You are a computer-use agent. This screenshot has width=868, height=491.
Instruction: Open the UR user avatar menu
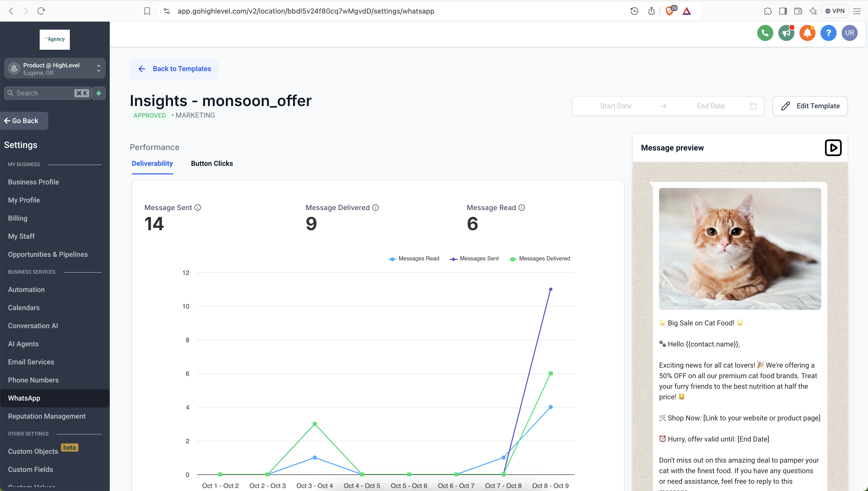point(849,33)
